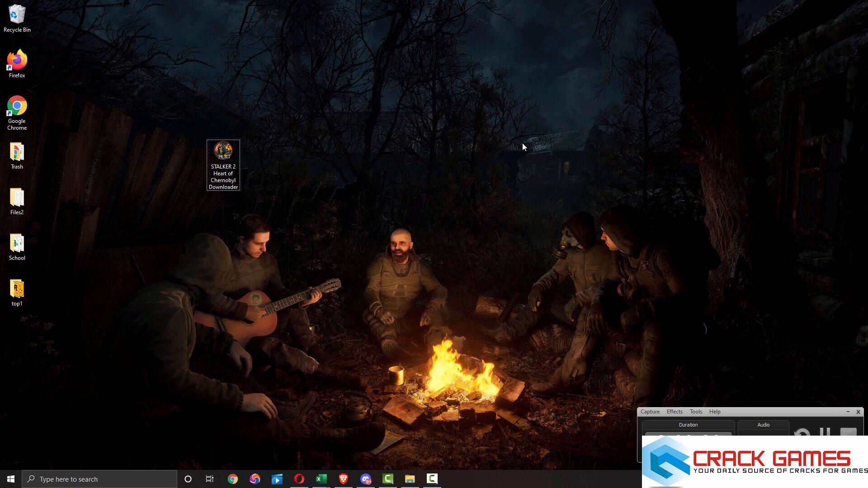Open the Capture menu in recorder

tap(650, 412)
